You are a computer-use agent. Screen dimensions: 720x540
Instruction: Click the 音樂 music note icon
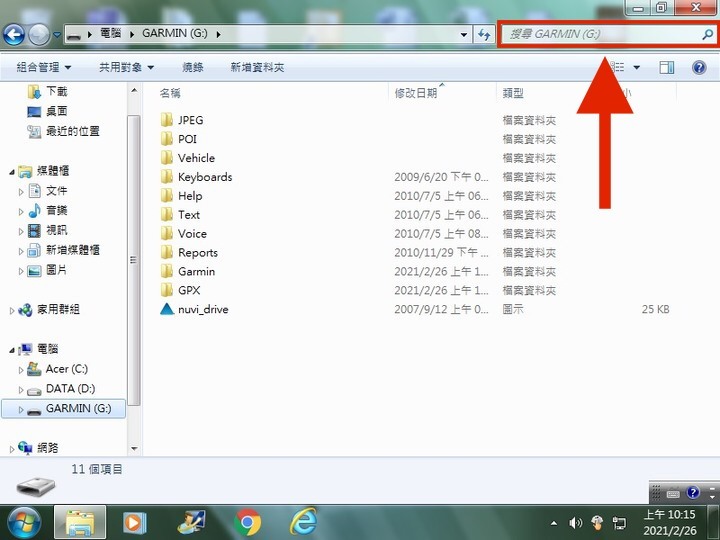point(34,211)
